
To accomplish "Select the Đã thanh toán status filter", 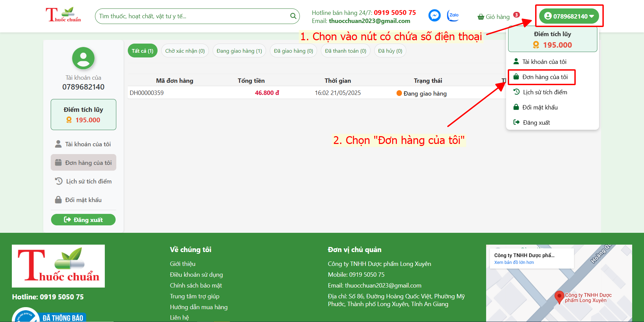I will click(x=345, y=51).
